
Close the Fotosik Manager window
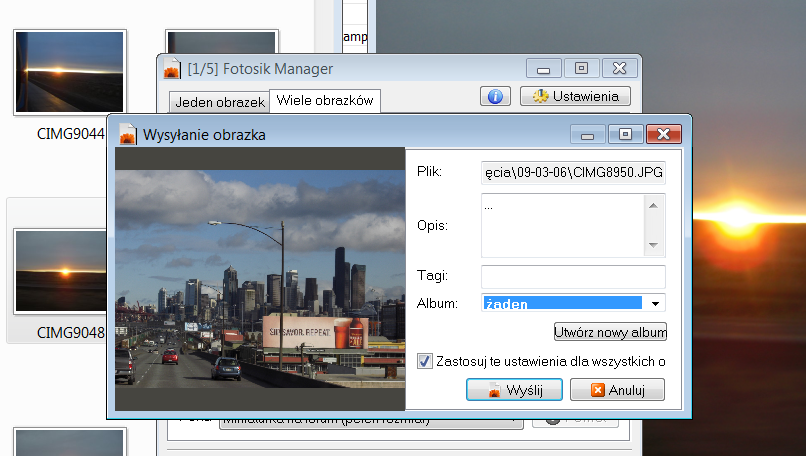619,68
